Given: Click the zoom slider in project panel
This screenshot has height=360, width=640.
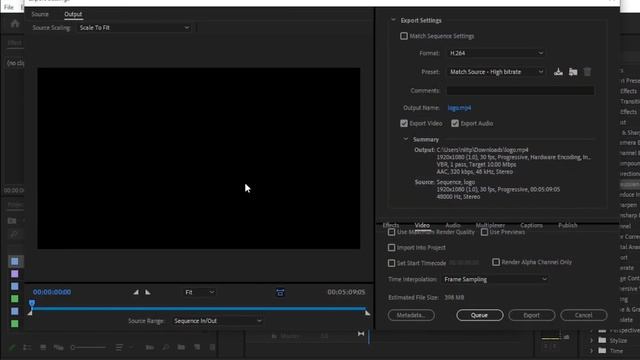Looking at the screenshot, I should coord(88,347).
